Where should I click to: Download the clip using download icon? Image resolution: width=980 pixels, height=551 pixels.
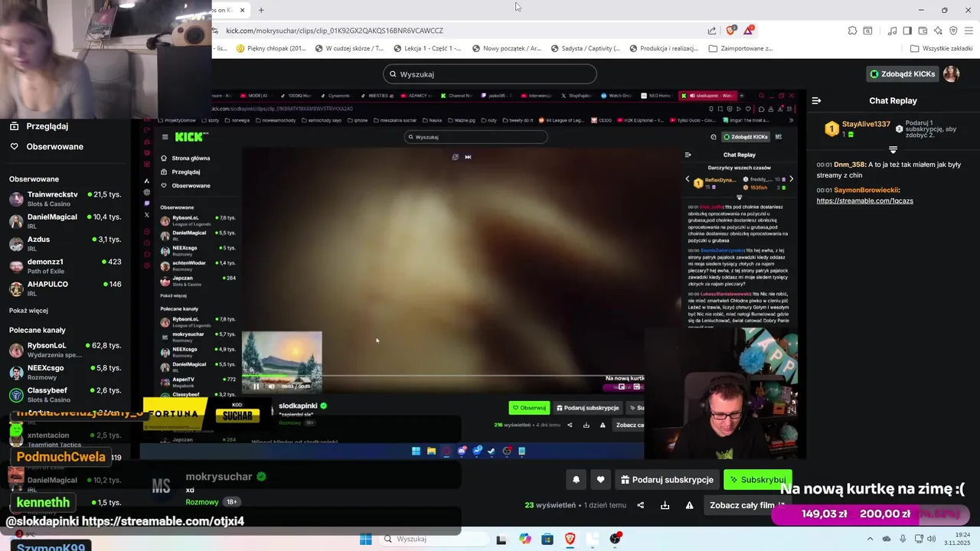tap(665, 505)
